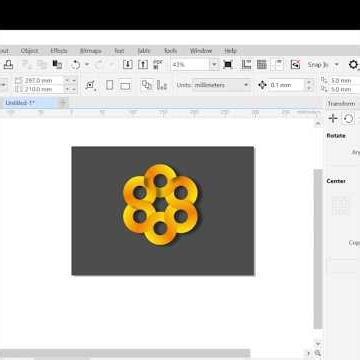
Task: Click the Center label in Transform docker
Action: click(336, 181)
